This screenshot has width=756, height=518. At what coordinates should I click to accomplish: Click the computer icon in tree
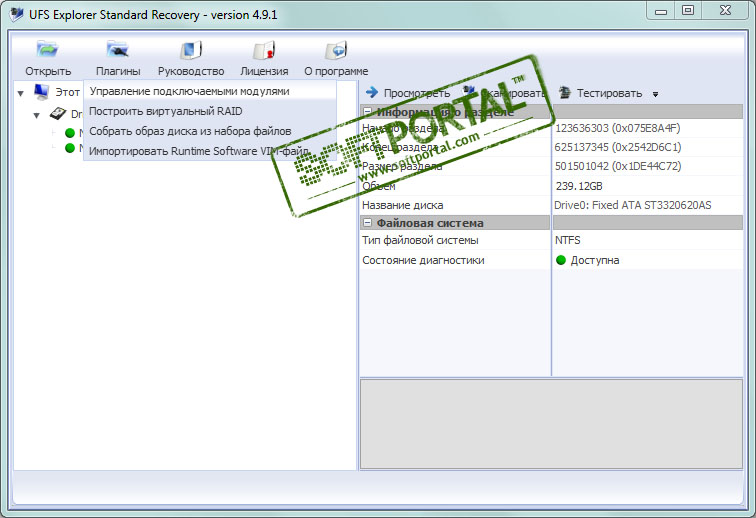41,92
